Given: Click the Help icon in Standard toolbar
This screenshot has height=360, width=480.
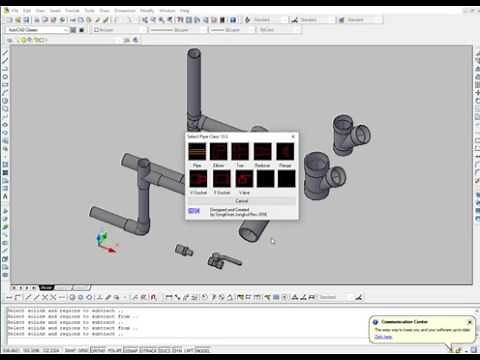Looking at the screenshot, I should [233, 20].
